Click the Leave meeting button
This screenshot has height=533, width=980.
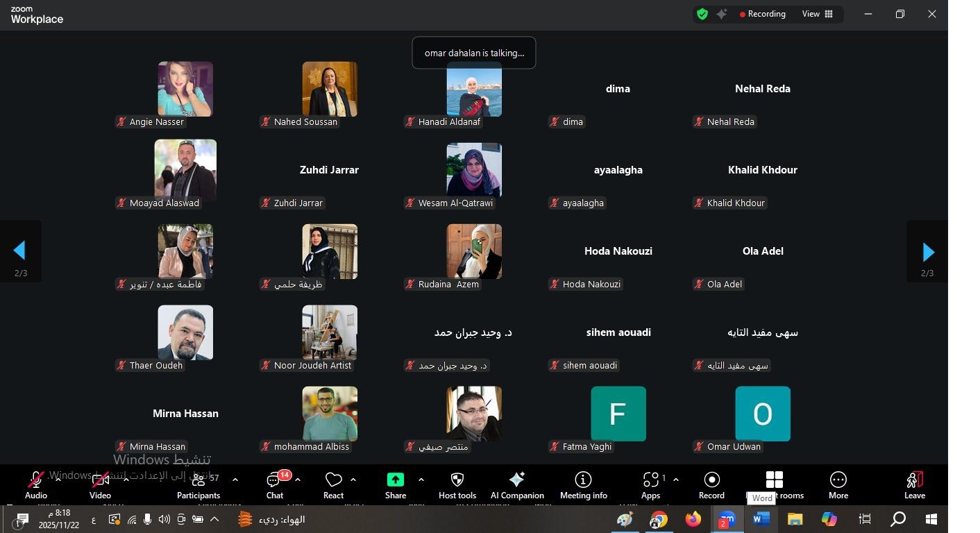coord(914,480)
